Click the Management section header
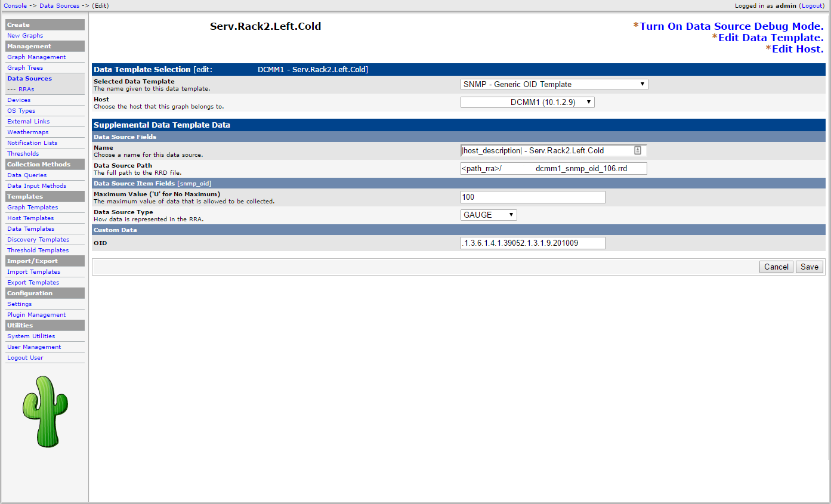This screenshot has height=504, width=831. [x=45, y=46]
